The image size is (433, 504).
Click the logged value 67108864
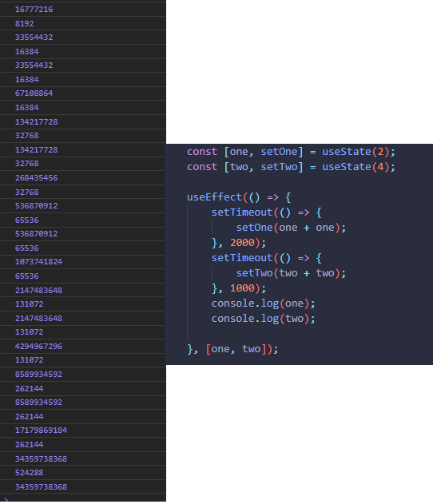point(34,93)
